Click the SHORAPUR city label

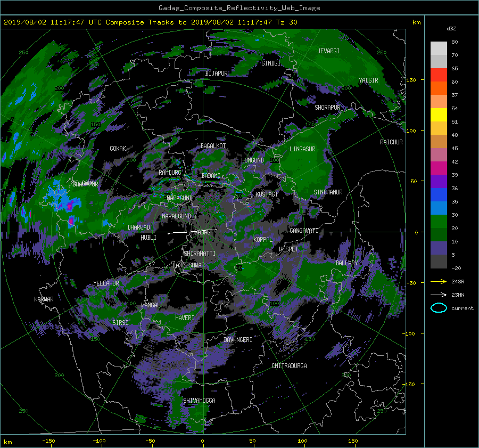click(x=327, y=108)
